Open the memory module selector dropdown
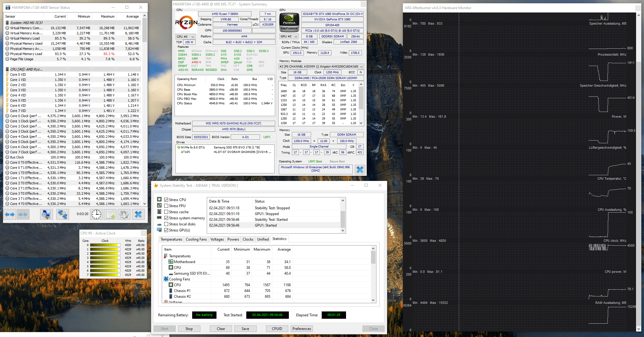The image size is (644, 337). click(321, 66)
